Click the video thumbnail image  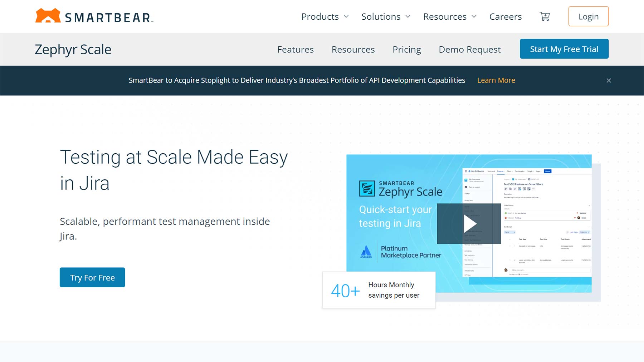pos(469,224)
